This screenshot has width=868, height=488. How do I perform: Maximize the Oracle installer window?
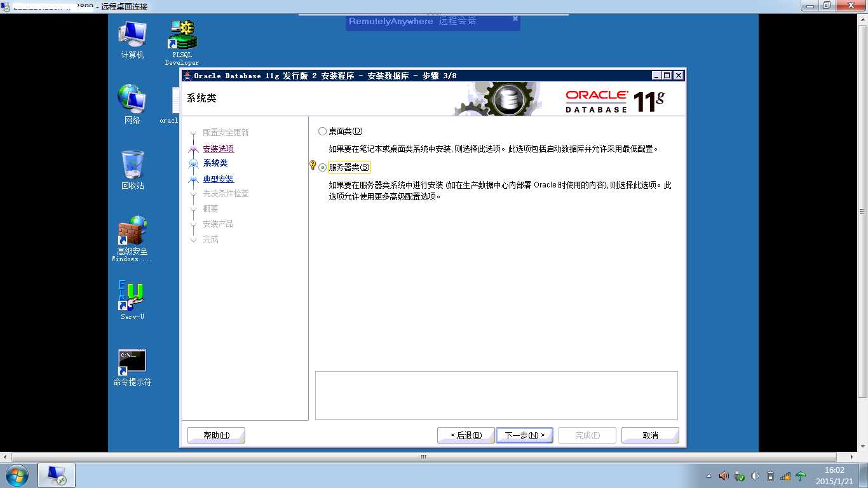coord(667,76)
